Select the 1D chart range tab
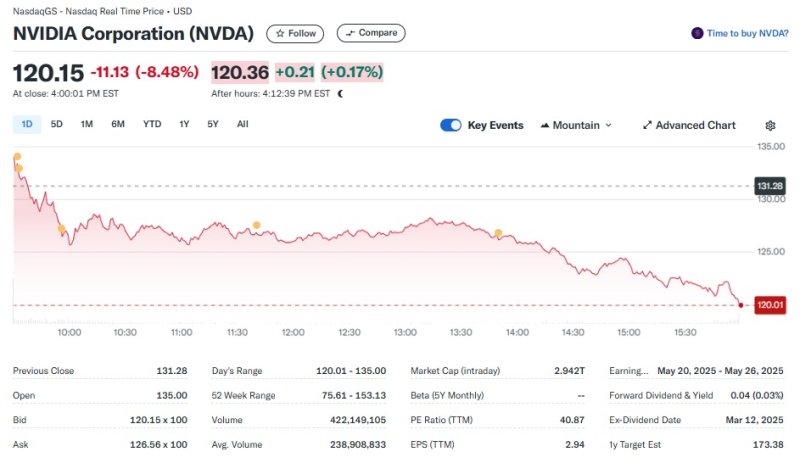The width and height of the screenshot is (800, 463). 27,124
